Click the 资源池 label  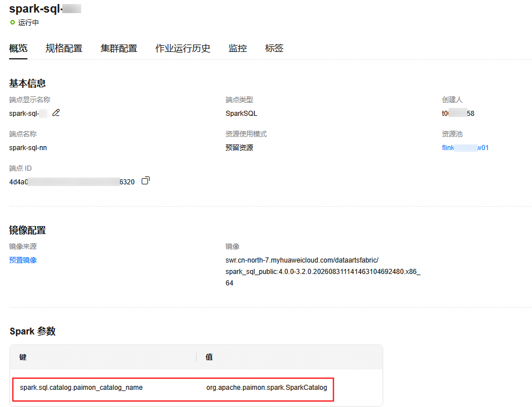coord(452,134)
